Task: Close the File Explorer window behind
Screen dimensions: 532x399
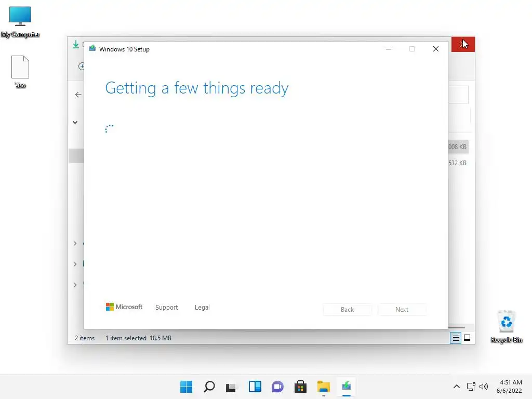Action: click(463, 45)
